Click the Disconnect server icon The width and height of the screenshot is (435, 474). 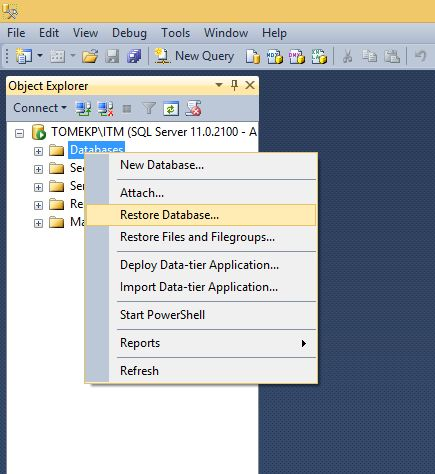coord(105,108)
